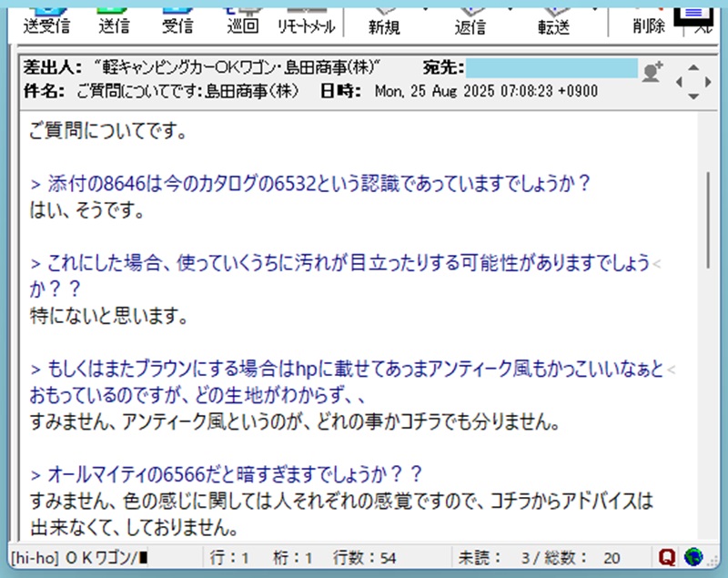Click the 桁：1 status bar entry

click(292, 558)
